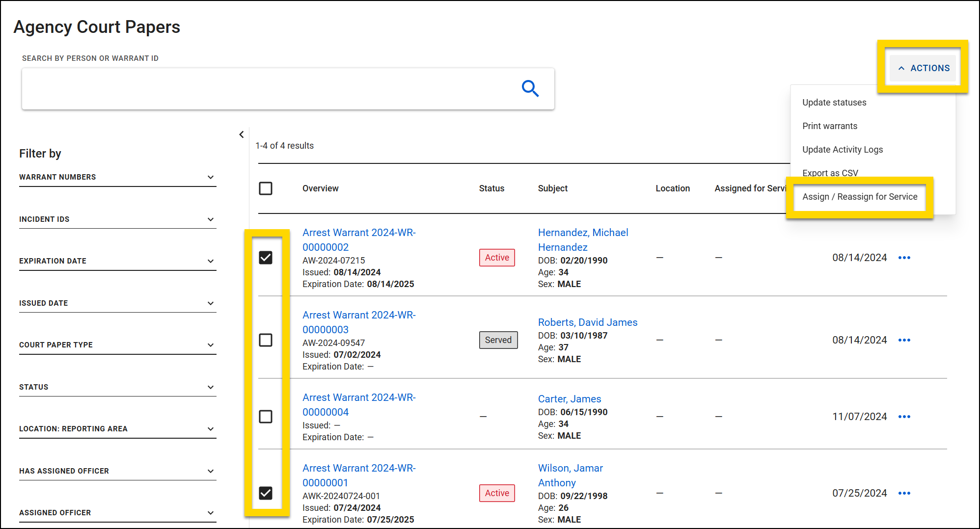Expand the Expiration Date filter
The width and height of the screenshot is (980, 529).
pyautogui.click(x=211, y=261)
